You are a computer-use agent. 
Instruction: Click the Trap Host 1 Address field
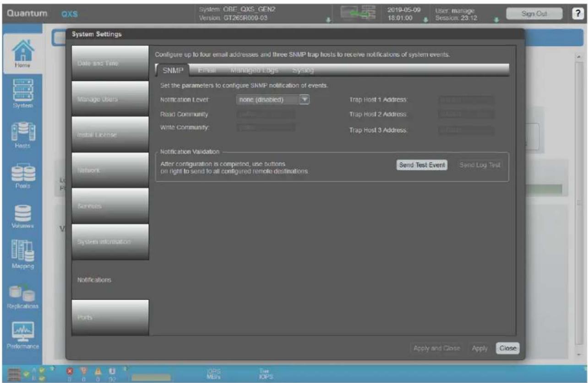click(x=466, y=100)
